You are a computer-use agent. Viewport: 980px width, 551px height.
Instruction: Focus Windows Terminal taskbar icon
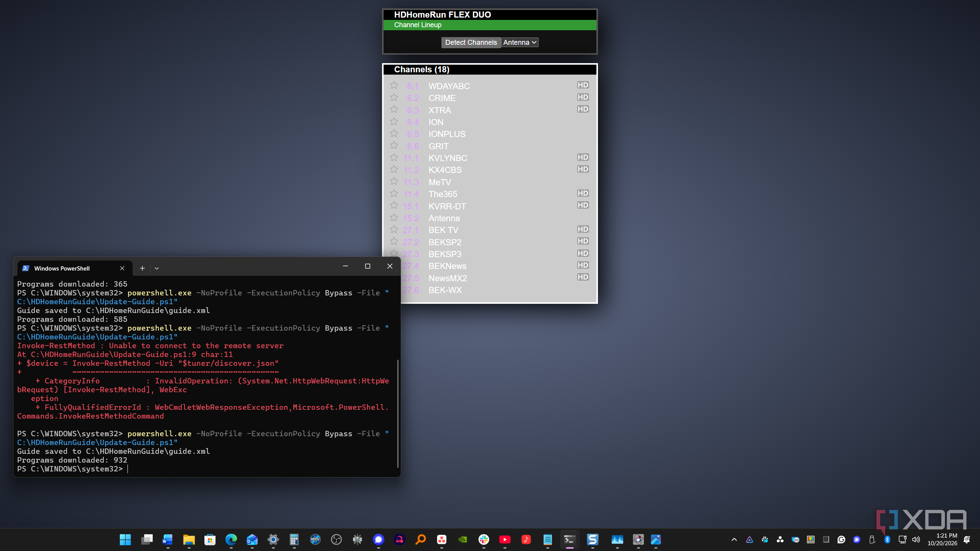point(569,540)
